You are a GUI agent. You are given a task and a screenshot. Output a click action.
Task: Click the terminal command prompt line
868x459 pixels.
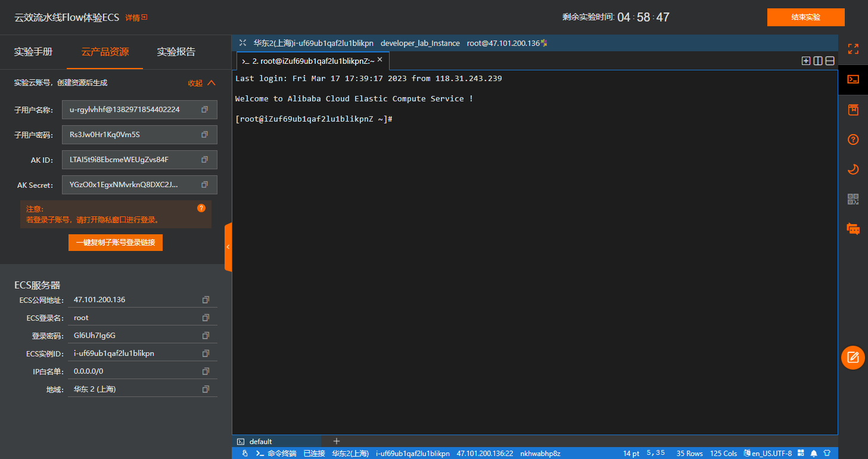314,119
